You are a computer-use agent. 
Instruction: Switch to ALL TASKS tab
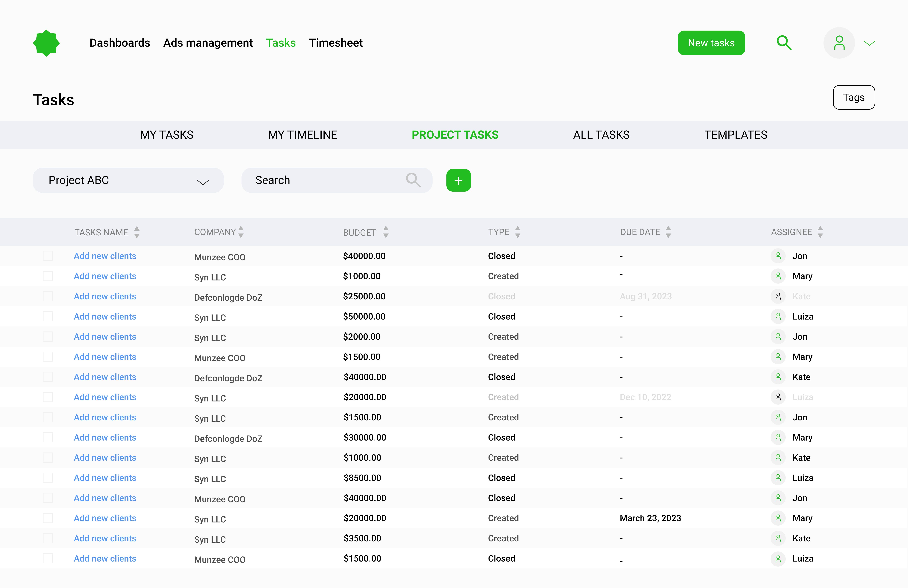click(601, 135)
